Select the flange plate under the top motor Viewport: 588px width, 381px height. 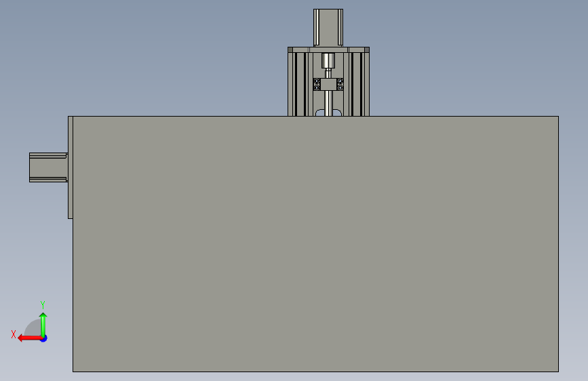(328, 50)
